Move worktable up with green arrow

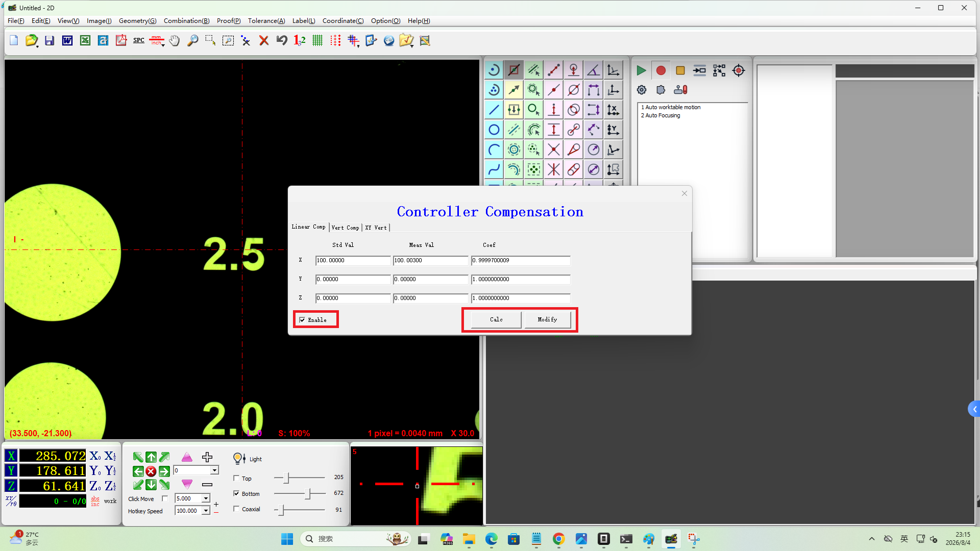coord(151,457)
